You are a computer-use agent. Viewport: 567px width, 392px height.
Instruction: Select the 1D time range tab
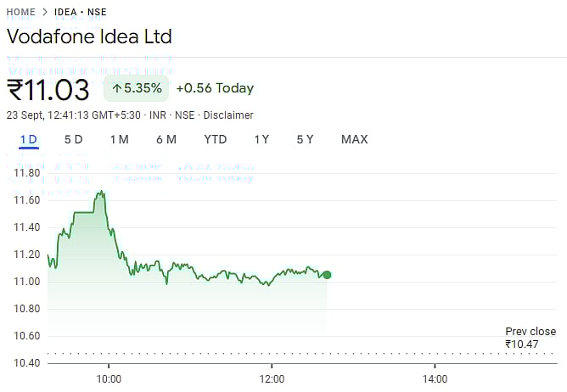click(x=29, y=139)
